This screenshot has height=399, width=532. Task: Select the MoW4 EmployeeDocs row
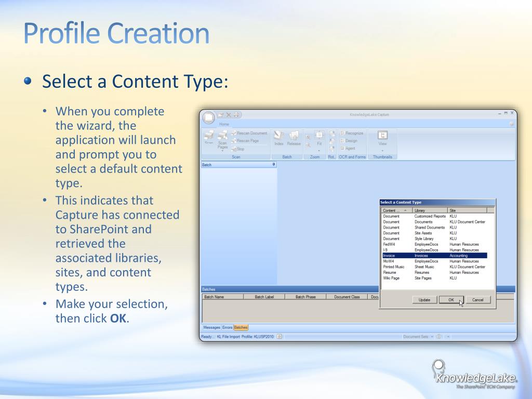pyautogui.click(x=435, y=261)
